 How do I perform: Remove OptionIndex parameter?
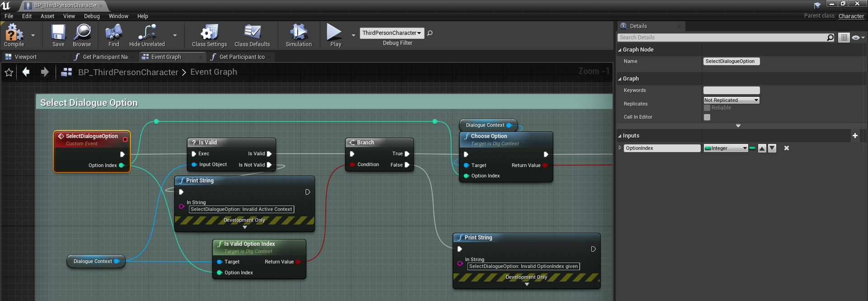(786, 148)
